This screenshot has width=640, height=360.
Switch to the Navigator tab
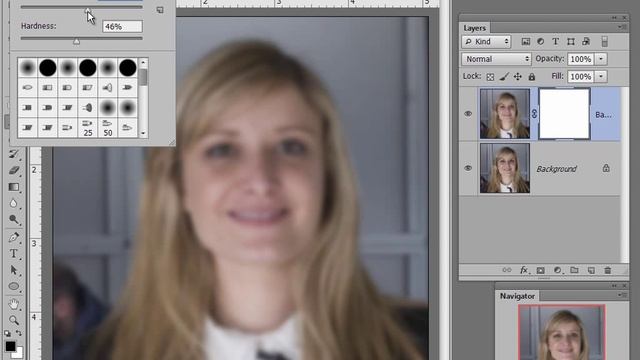coord(517,296)
